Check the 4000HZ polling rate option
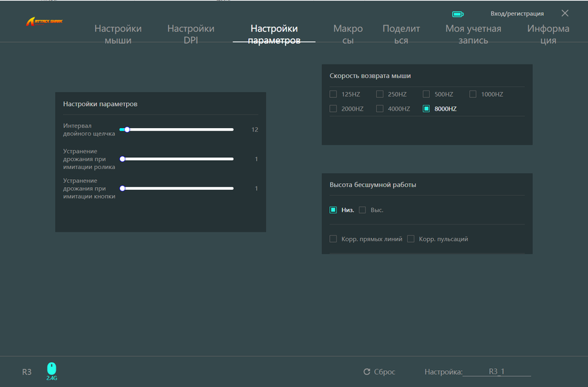 coord(379,109)
